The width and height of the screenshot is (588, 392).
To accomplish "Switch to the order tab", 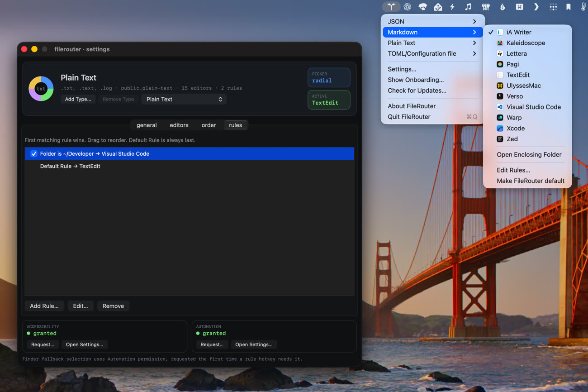I will 209,125.
